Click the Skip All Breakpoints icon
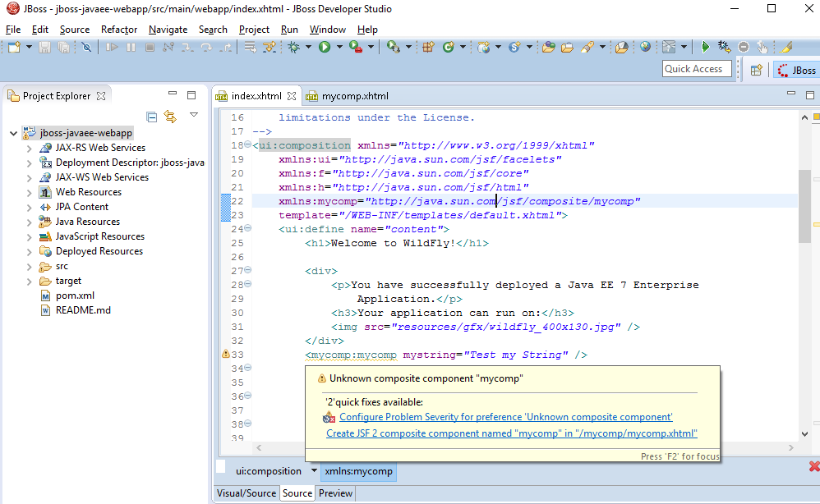This screenshot has width=820, height=504. 86,48
